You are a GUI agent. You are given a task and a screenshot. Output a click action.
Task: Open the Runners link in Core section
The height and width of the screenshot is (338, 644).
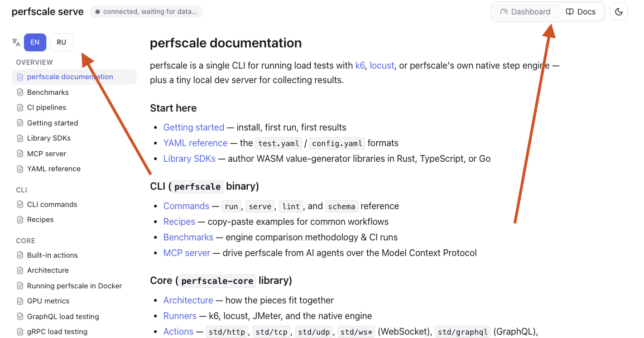tap(180, 316)
